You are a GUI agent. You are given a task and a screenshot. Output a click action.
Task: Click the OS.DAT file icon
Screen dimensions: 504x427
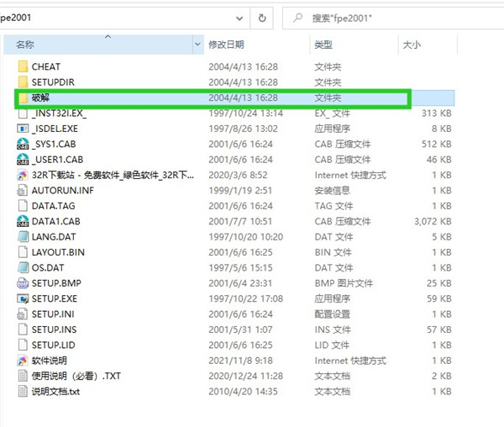click(23, 267)
